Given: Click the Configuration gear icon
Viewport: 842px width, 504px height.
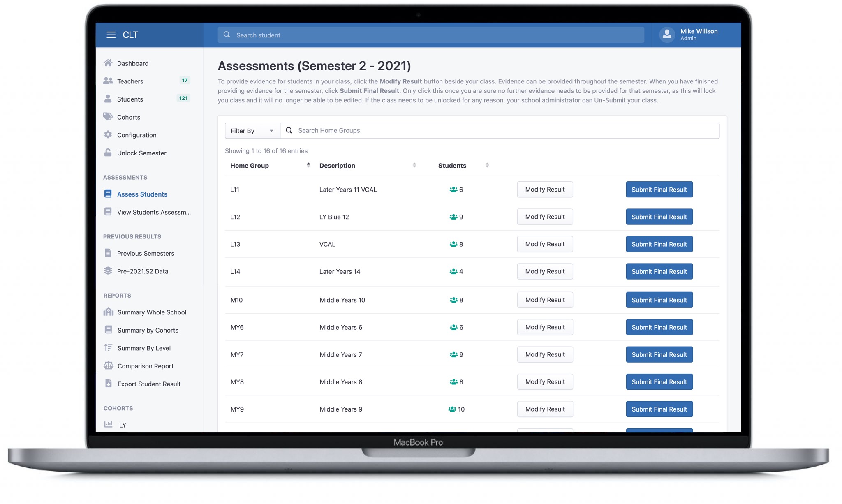Looking at the screenshot, I should tap(109, 134).
